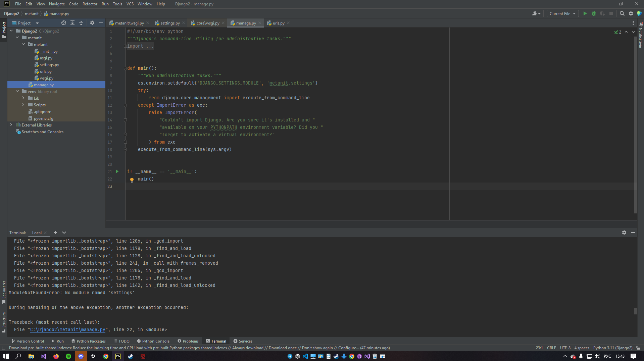The width and height of the screenshot is (644, 361).
Task: Run the current file with green play button
Action: point(585,13)
